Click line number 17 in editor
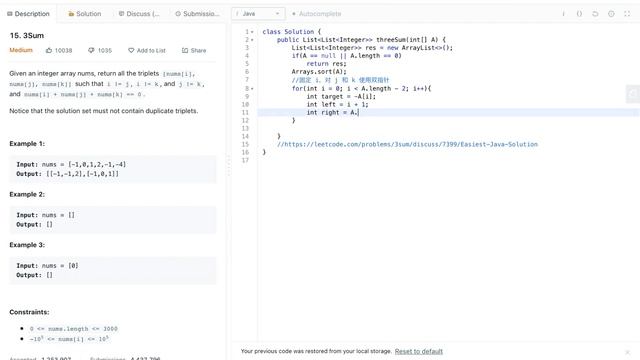The height and width of the screenshot is (360, 640). [x=245, y=160]
